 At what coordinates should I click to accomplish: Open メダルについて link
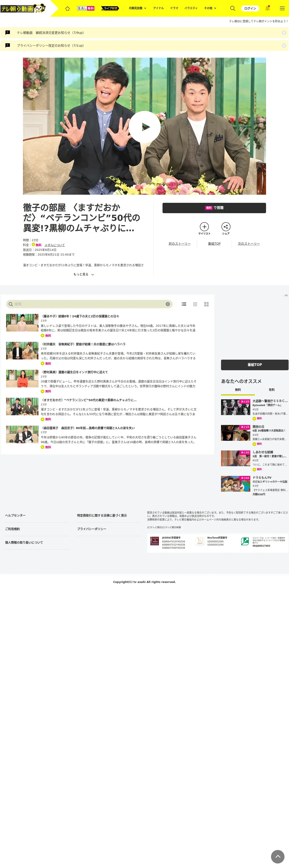click(54, 245)
